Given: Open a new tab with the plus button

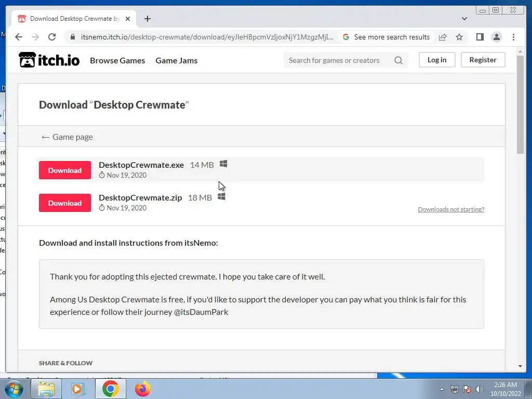Looking at the screenshot, I should (147, 19).
